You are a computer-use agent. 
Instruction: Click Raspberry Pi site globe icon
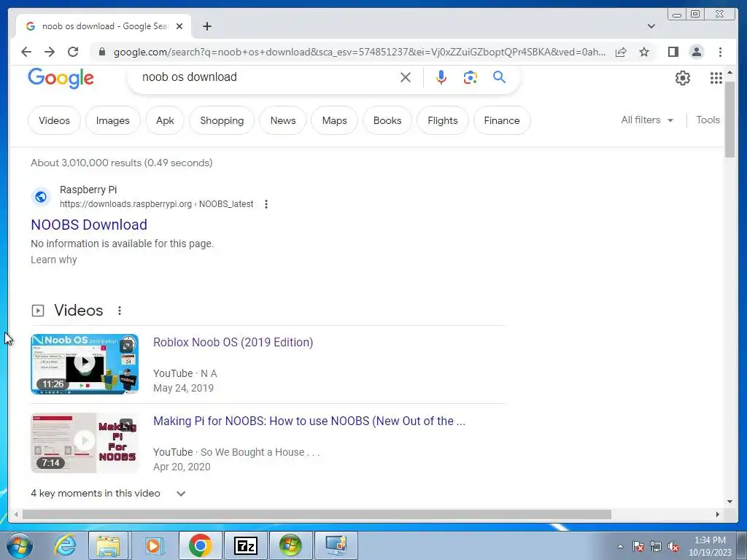41,196
